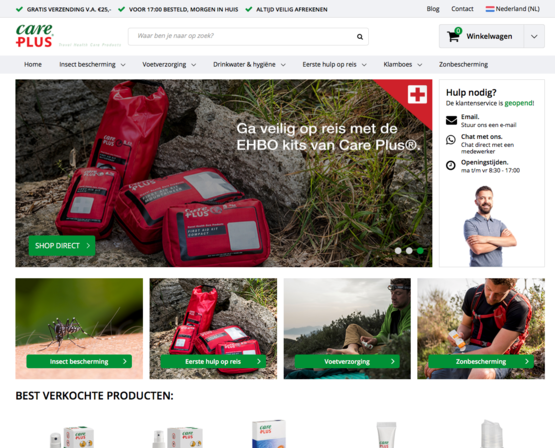Click the EHBO kits hero banner image

click(x=224, y=173)
